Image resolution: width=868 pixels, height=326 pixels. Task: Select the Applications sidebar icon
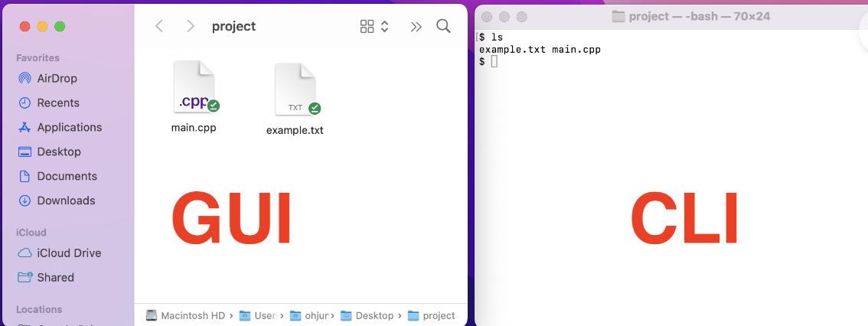(x=24, y=127)
